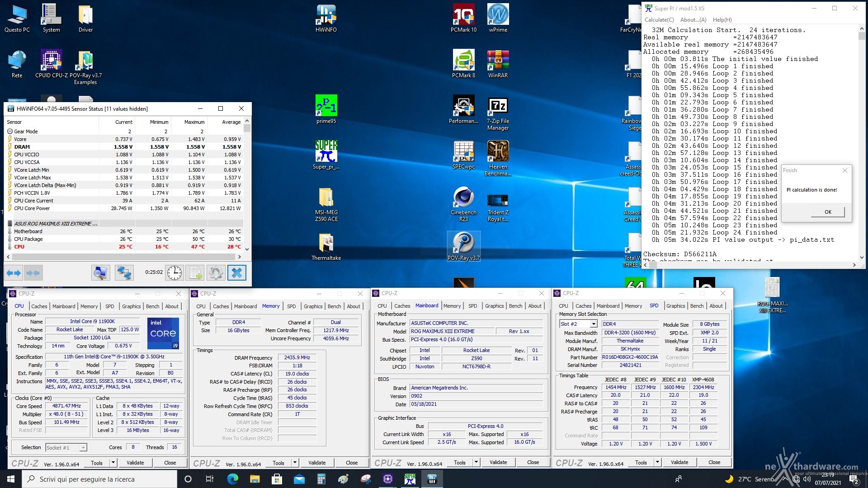
Task: Select the POV-Ray v3.7 desktop icon
Action: (463, 247)
